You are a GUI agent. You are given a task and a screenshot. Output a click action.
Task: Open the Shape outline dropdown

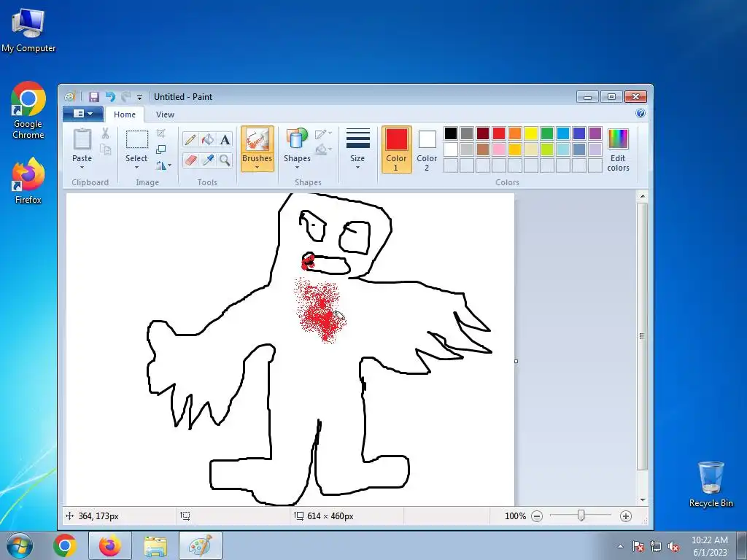pos(323,134)
